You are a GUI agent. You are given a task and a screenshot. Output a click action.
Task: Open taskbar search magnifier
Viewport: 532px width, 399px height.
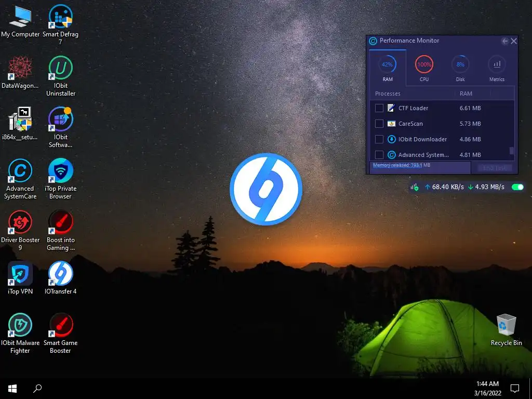pos(37,389)
